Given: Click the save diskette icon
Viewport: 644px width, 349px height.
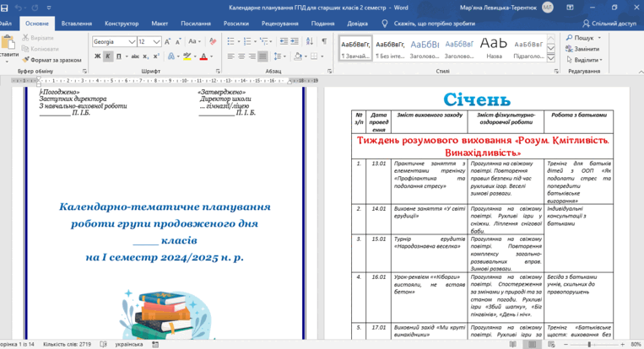Looking at the screenshot, I should click(x=4, y=8).
